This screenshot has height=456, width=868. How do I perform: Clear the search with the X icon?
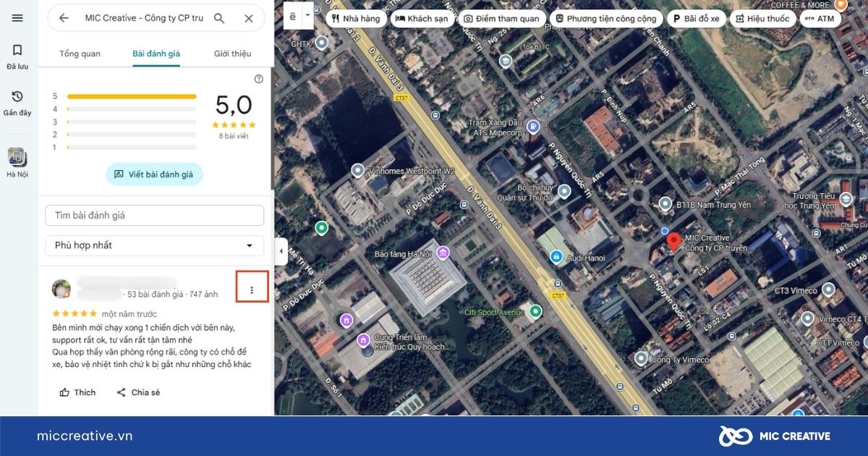coord(249,18)
